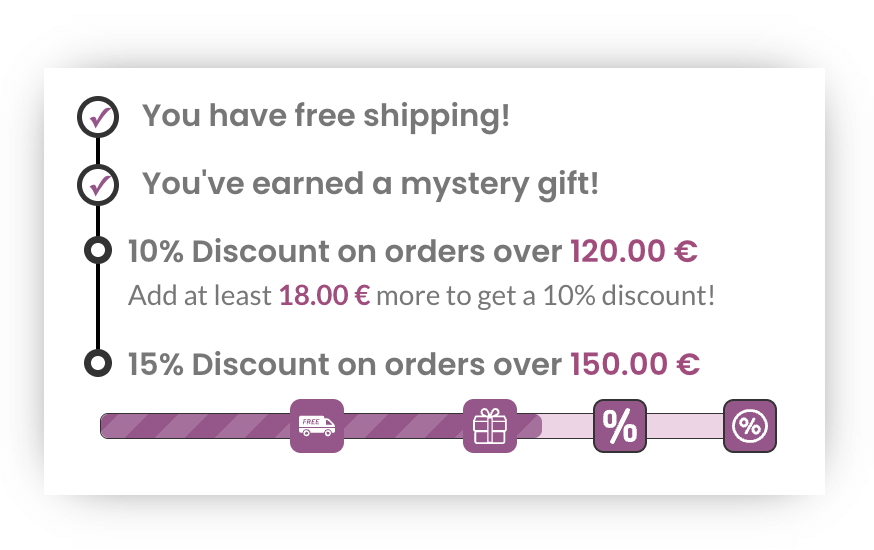
Task: Click the "10% Discount on orders over" heading
Action: (345, 251)
